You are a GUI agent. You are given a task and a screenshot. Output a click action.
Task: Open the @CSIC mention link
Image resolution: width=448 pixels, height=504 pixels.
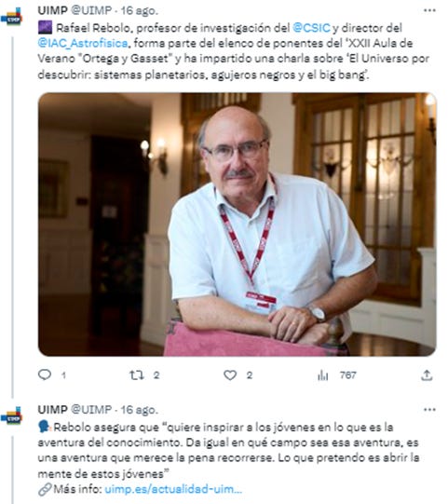point(311,28)
